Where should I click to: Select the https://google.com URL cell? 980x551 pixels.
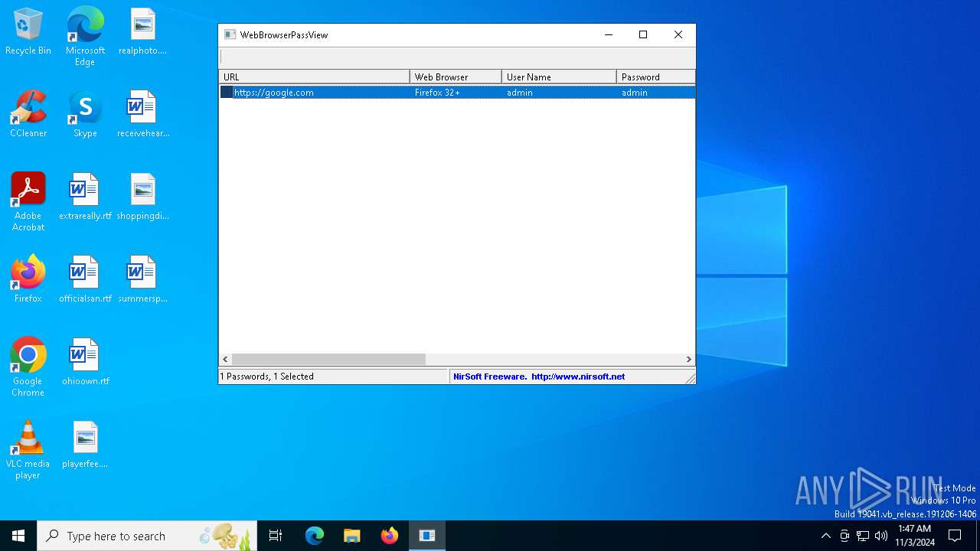(x=274, y=93)
